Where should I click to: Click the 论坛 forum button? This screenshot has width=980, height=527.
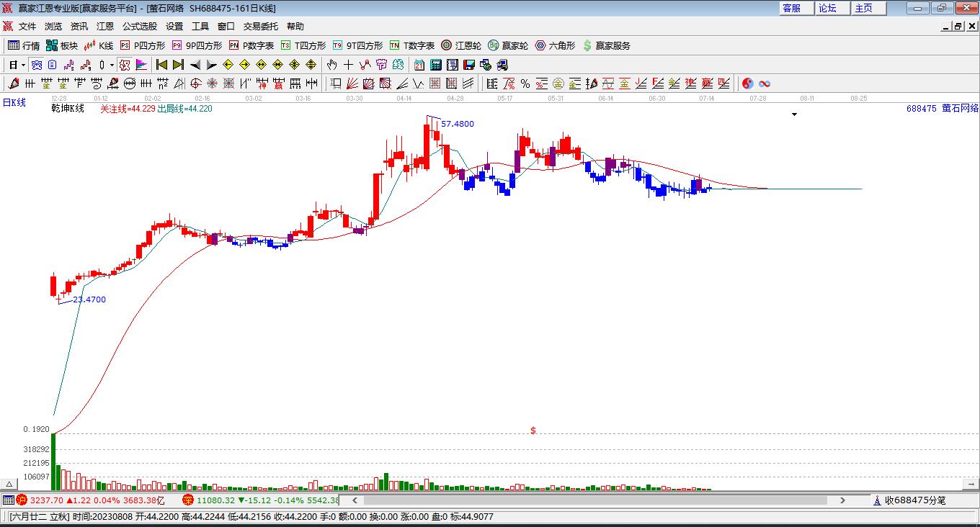pos(833,8)
